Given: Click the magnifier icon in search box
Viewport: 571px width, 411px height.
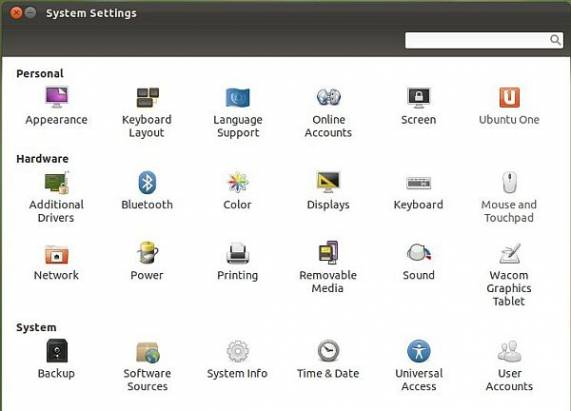Looking at the screenshot, I should (555, 40).
